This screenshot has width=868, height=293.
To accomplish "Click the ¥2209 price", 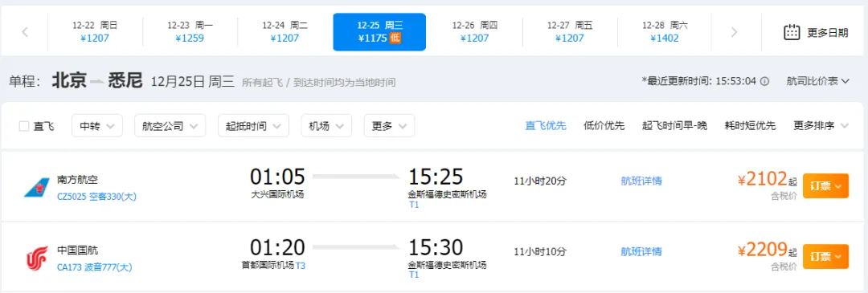I will click(x=762, y=250).
